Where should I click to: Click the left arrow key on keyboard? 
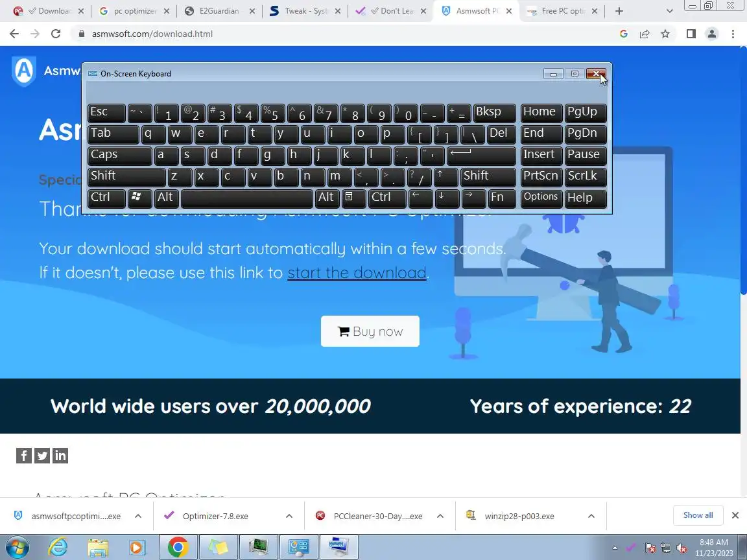pos(421,198)
